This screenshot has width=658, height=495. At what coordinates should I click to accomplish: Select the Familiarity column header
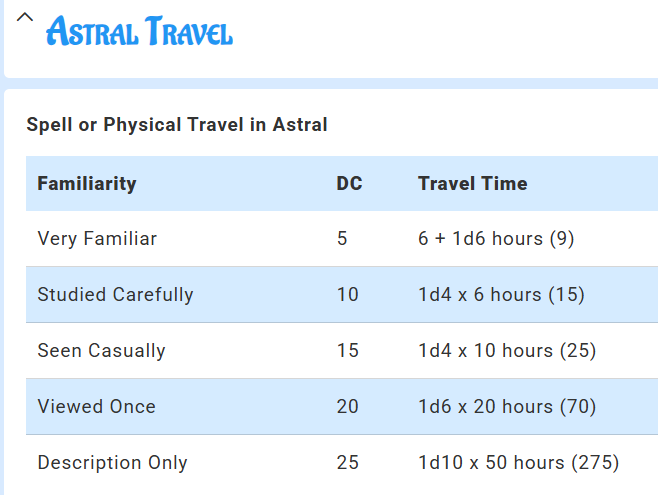coord(87,184)
